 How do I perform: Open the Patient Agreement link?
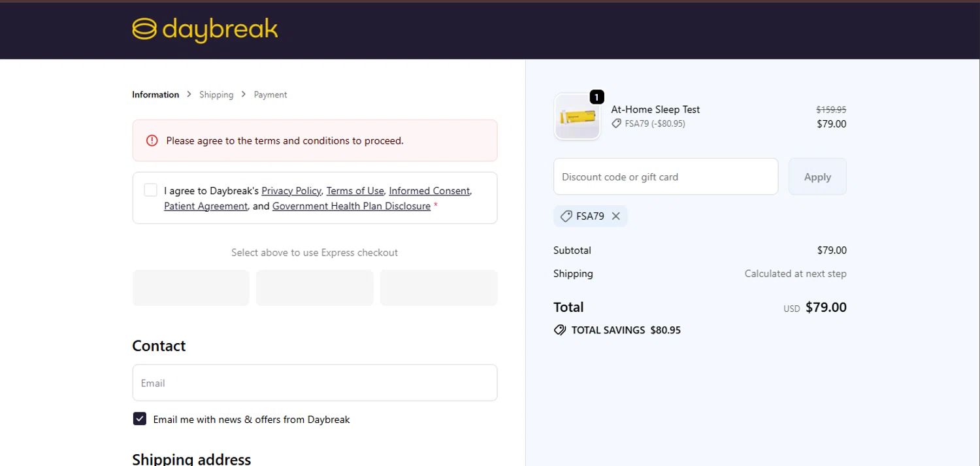tap(206, 206)
